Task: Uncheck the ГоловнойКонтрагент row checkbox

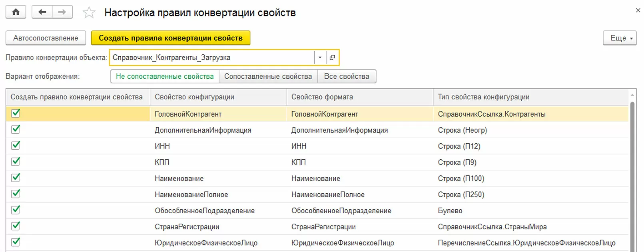Action: coord(16,113)
